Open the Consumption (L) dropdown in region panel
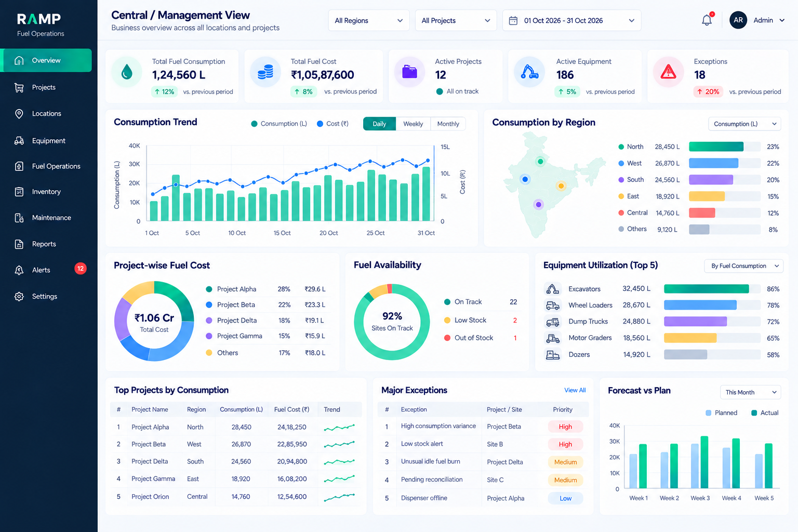The image size is (798, 532). 744,124
